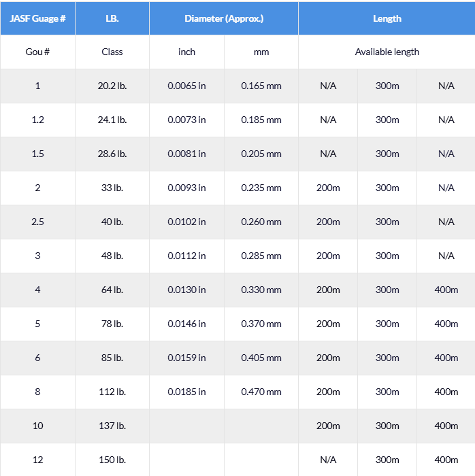Screen dimensions: 475x476
Task: Click the 137 lb. cell
Action: coord(112,426)
